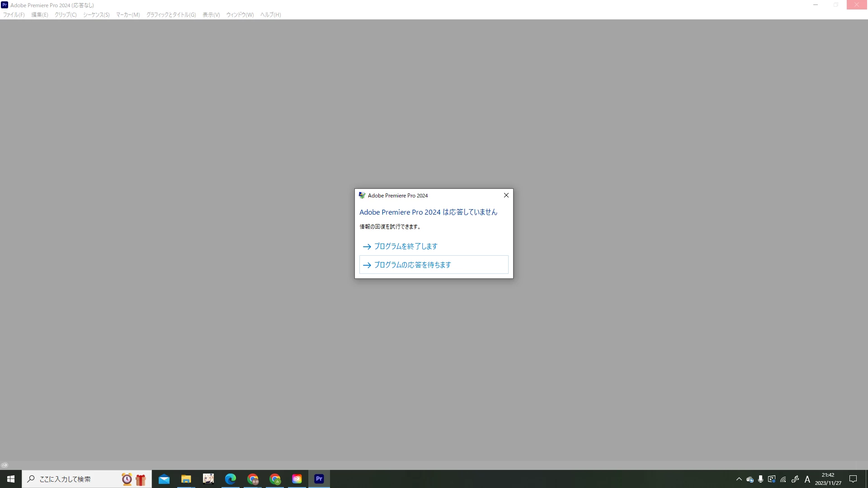Open the ウィンドウ(W) menu
This screenshot has height=488, width=868.
[x=240, y=15]
